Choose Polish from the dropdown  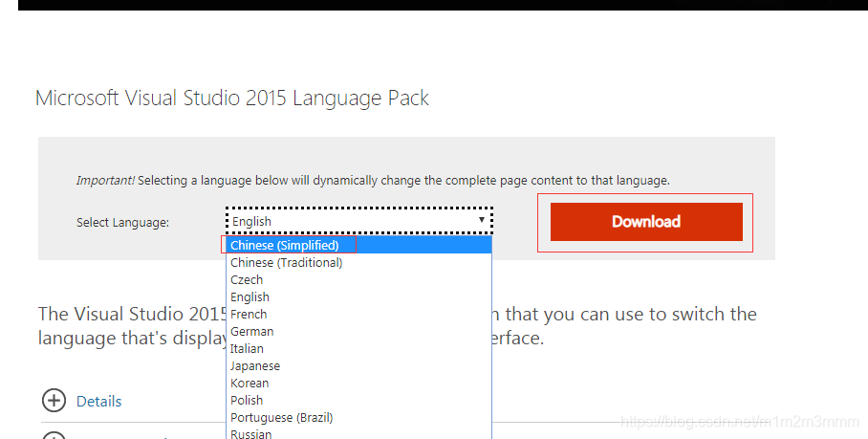[x=358, y=400]
